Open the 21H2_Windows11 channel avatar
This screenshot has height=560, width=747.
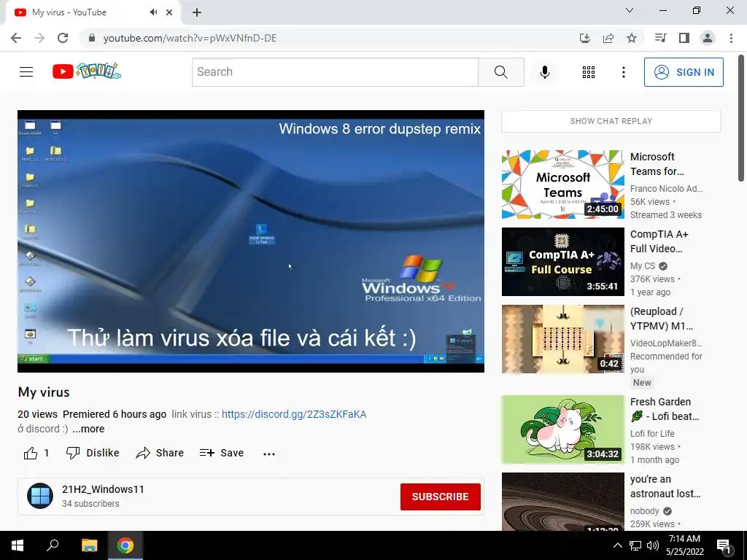point(40,496)
